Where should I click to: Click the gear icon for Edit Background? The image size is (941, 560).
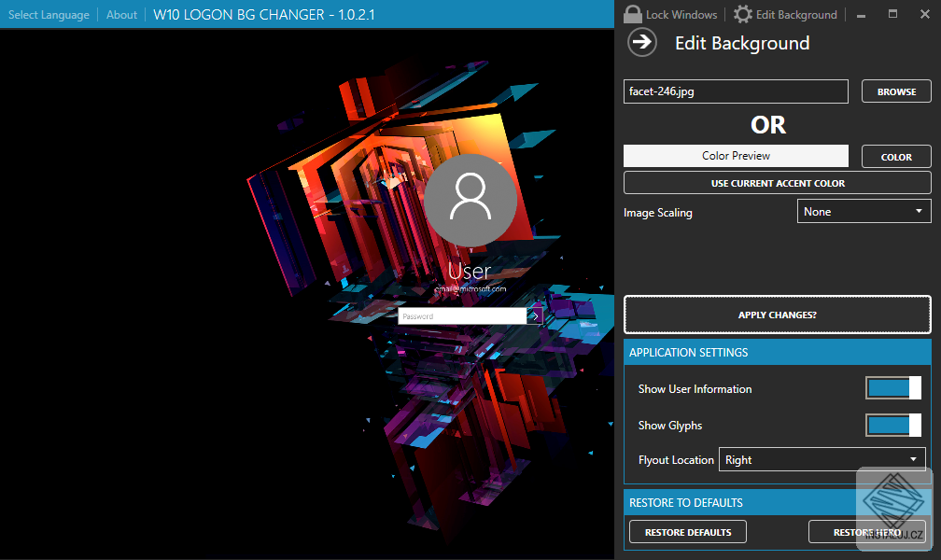click(x=743, y=14)
